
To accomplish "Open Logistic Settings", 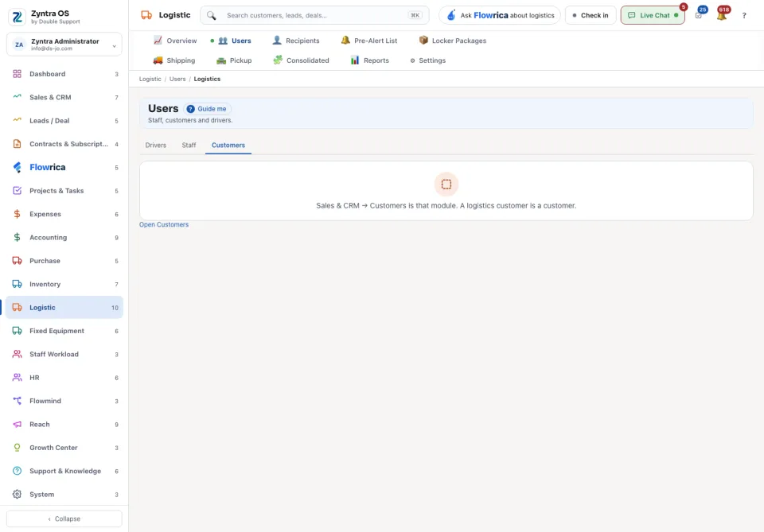I will [428, 60].
